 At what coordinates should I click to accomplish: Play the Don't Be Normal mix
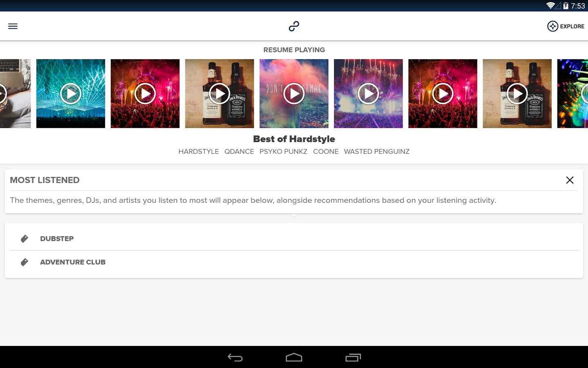(294, 94)
